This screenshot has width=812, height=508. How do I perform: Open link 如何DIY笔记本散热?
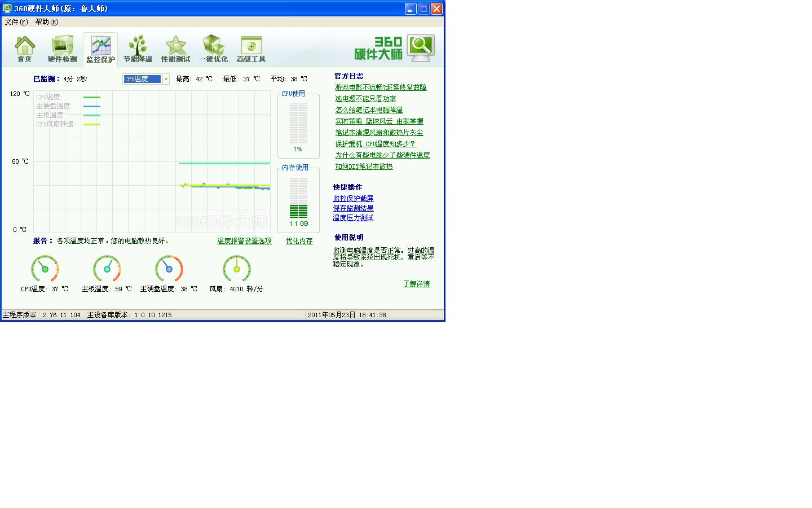click(x=364, y=167)
